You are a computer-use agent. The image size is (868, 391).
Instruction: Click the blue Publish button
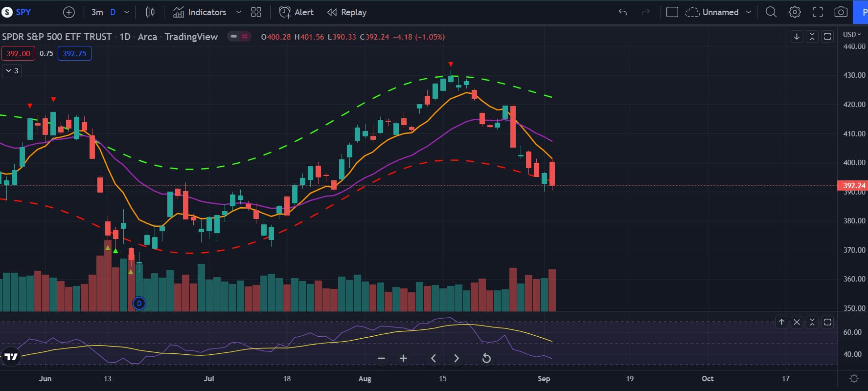coord(861,12)
